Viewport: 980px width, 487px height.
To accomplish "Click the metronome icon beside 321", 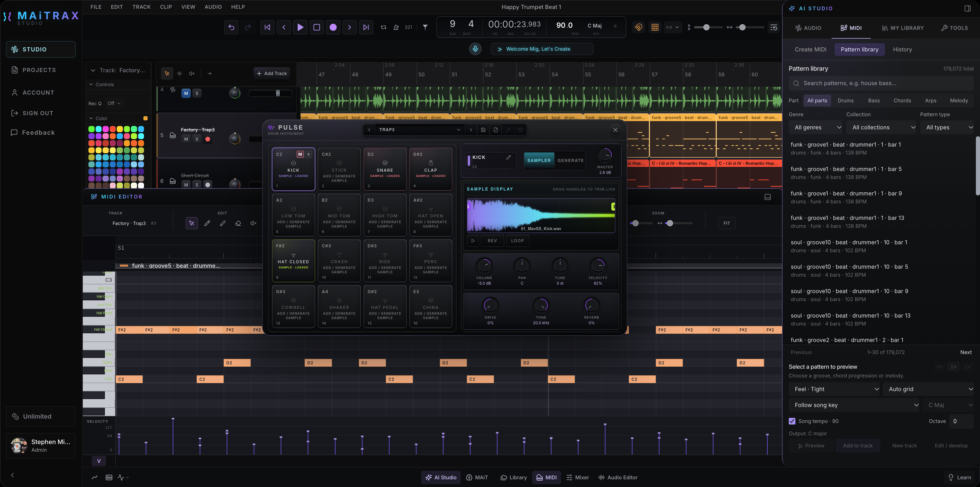I will click(396, 27).
